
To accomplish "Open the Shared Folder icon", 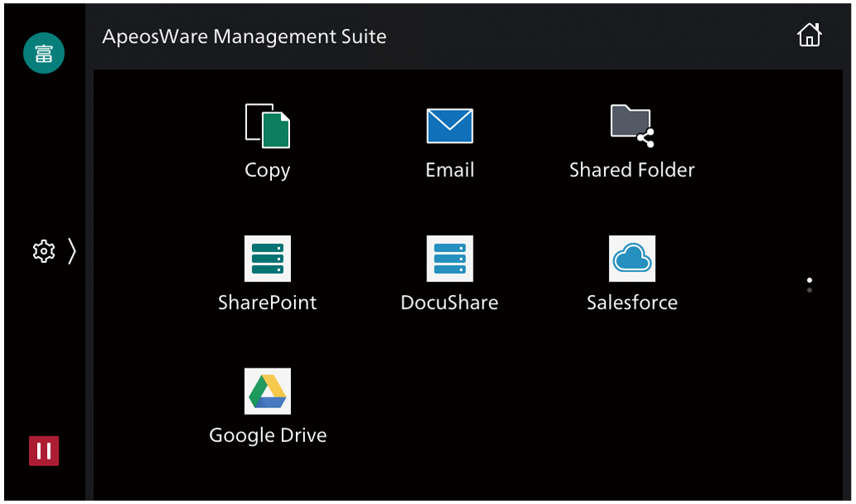I will [x=632, y=126].
